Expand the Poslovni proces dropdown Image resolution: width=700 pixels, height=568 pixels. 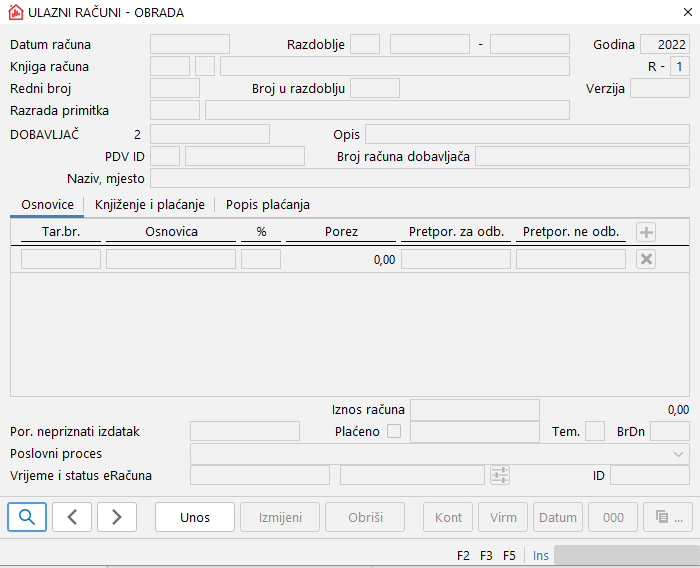(679, 454)
